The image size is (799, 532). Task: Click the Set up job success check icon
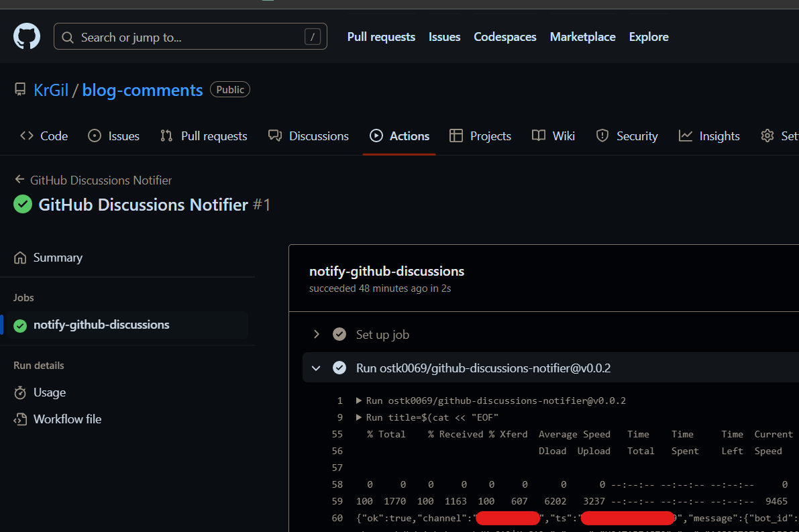pyautogui.click(x=339, y=334)
